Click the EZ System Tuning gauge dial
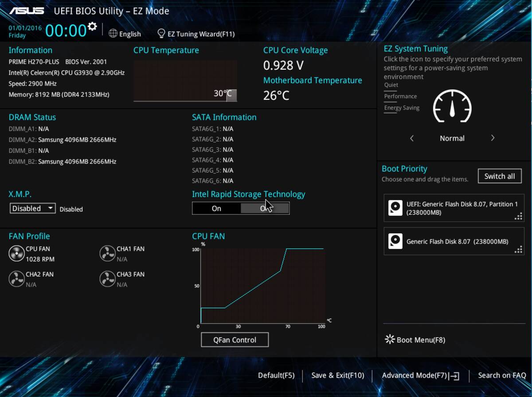 pyautogui.click(x=452, y=106)
